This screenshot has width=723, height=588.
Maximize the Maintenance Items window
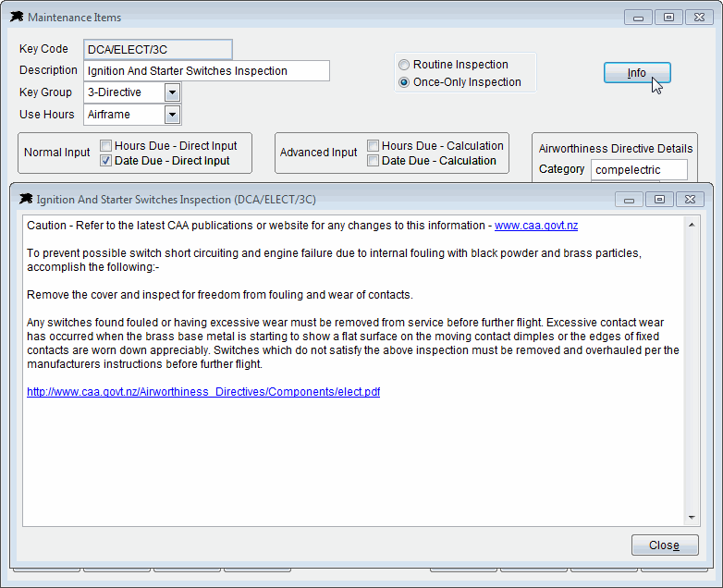pos(668,18)
